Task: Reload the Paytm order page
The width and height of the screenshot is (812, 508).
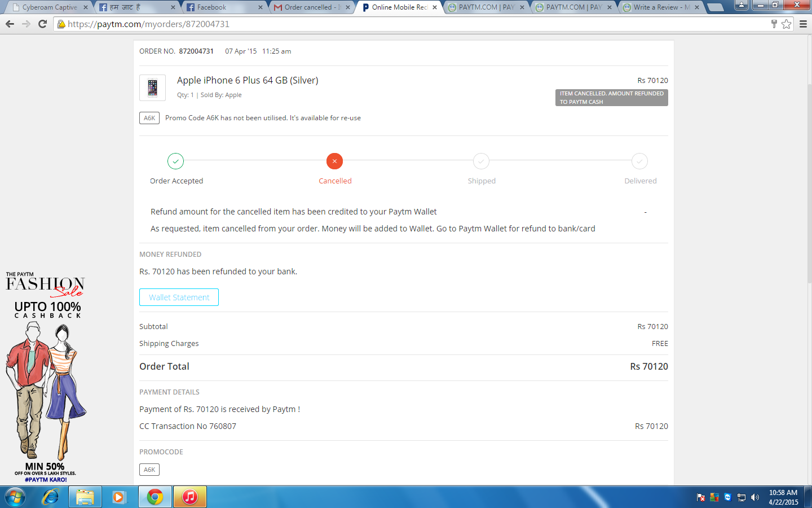Action: coord(42,24)
